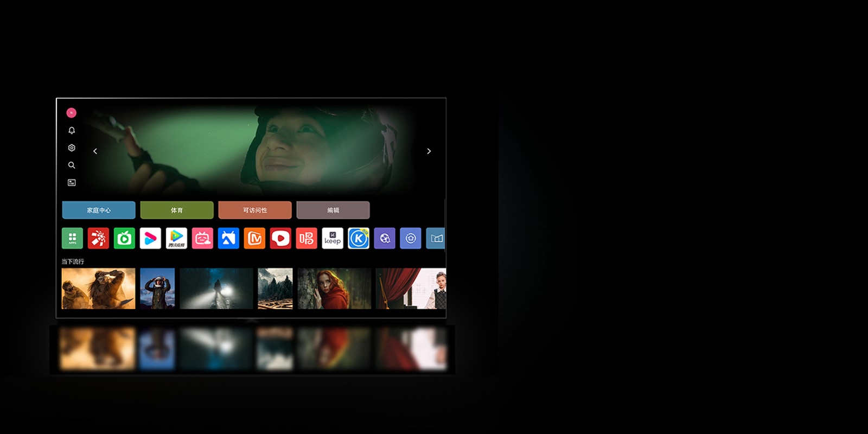Open the red 唱 karaoke app
The width and height of the screenshot is (868, 434).
(x=307, y=238)
